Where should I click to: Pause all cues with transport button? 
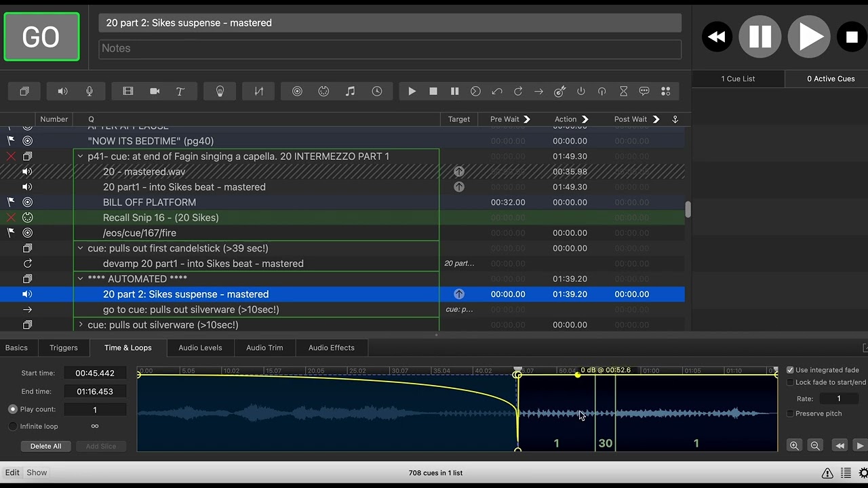[759, 36]
